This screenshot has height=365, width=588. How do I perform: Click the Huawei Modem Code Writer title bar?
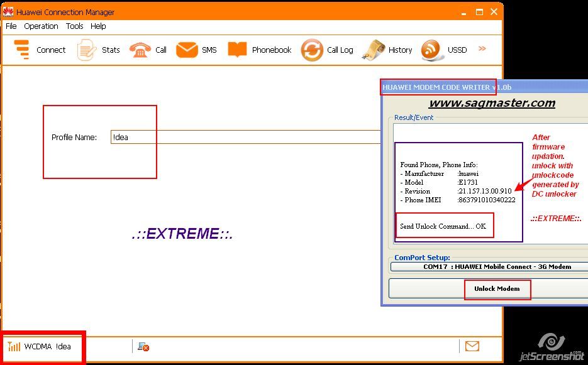484,87
